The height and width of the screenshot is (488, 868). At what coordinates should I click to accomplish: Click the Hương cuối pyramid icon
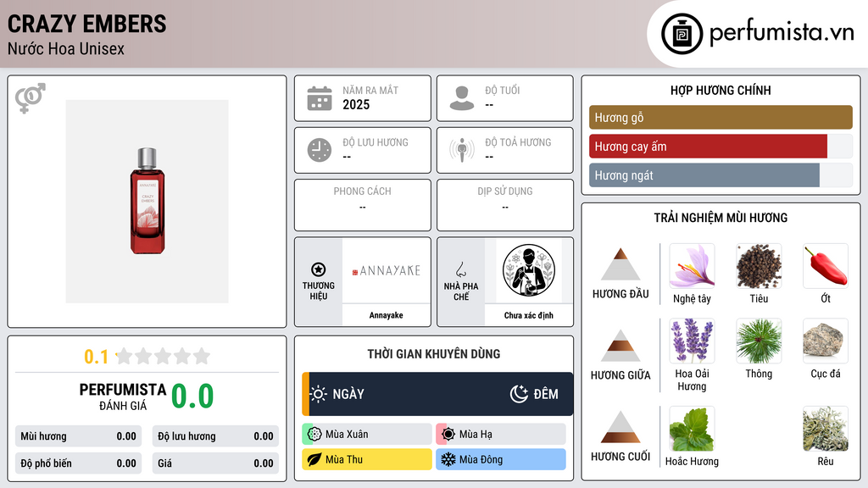[x=620, y=427]
